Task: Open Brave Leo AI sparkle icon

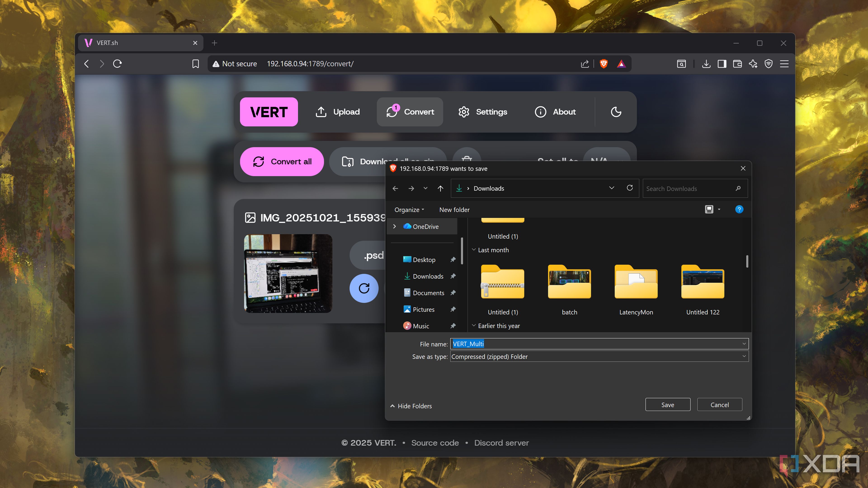Action: click(x=753, y=64)
